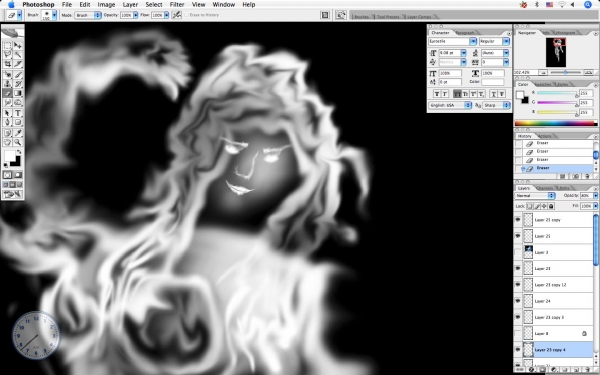Switch to the Histogram tab
Screen dimensions: 600x375
pyautogui.click(x=565, y=33)
